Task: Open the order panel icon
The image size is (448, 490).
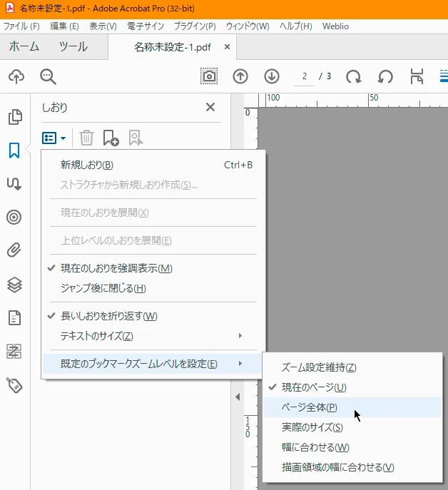Action: 14,351
